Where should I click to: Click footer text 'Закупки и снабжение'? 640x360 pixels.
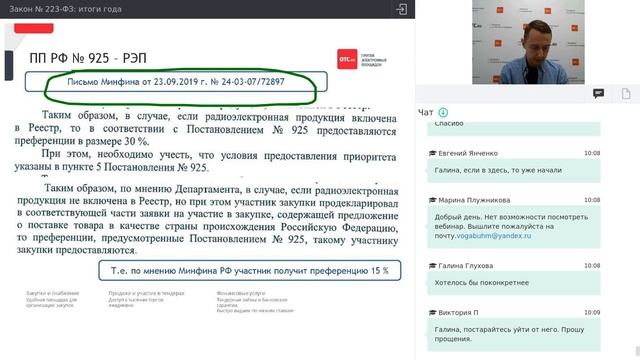pos(52,293)
